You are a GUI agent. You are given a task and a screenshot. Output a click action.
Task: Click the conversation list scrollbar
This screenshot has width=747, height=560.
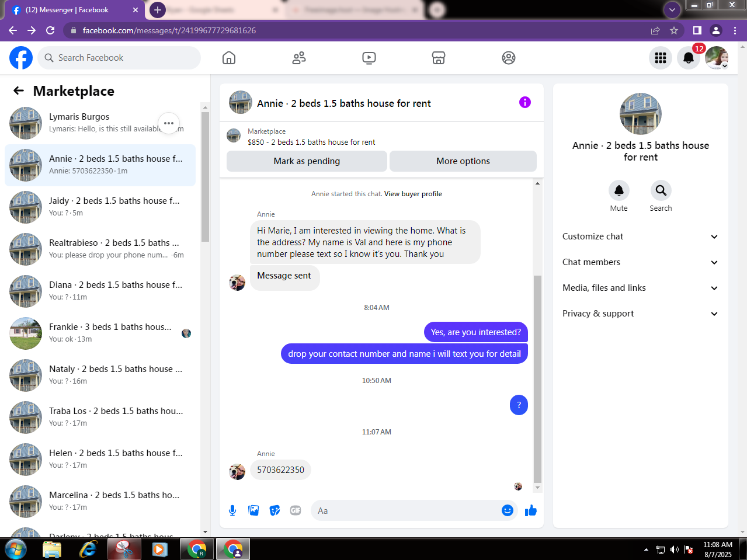click(x=205, y=176)
